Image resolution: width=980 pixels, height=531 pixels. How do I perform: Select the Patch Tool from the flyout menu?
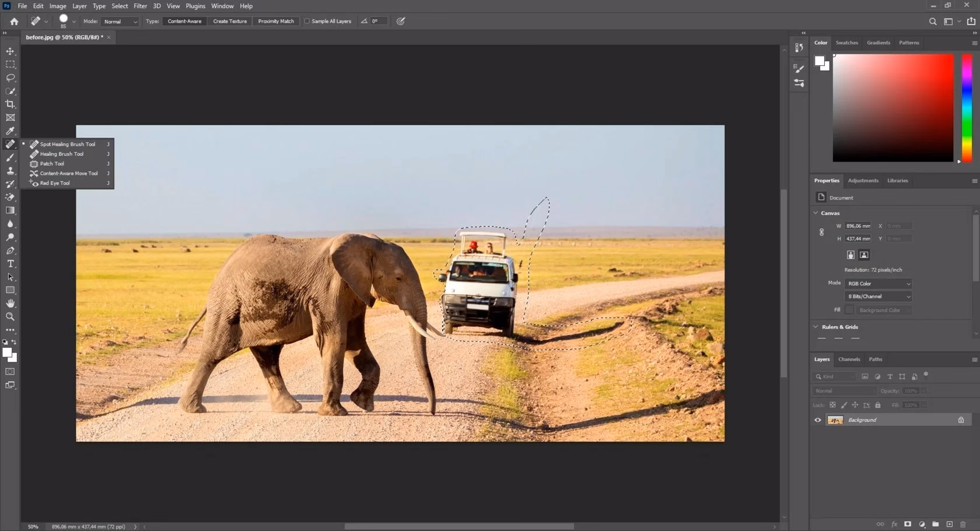(51, 163)
